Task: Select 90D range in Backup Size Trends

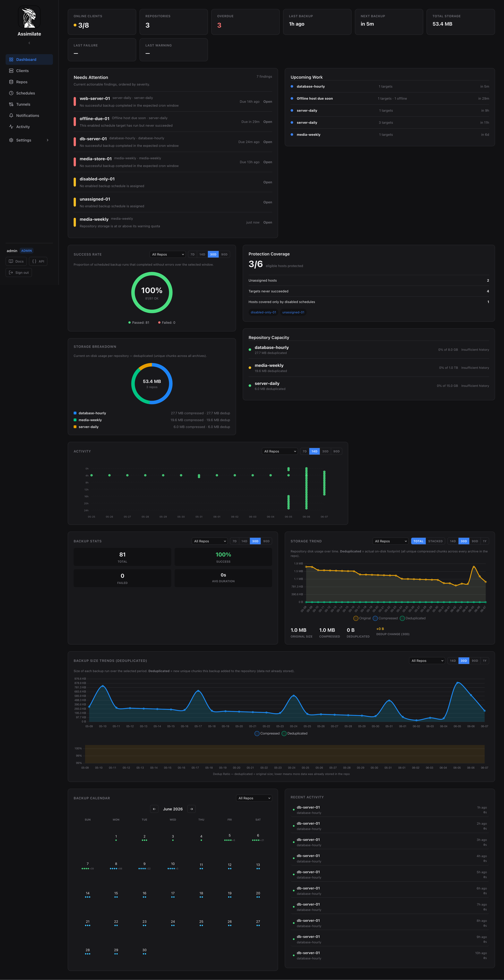Action: [475, 660]
